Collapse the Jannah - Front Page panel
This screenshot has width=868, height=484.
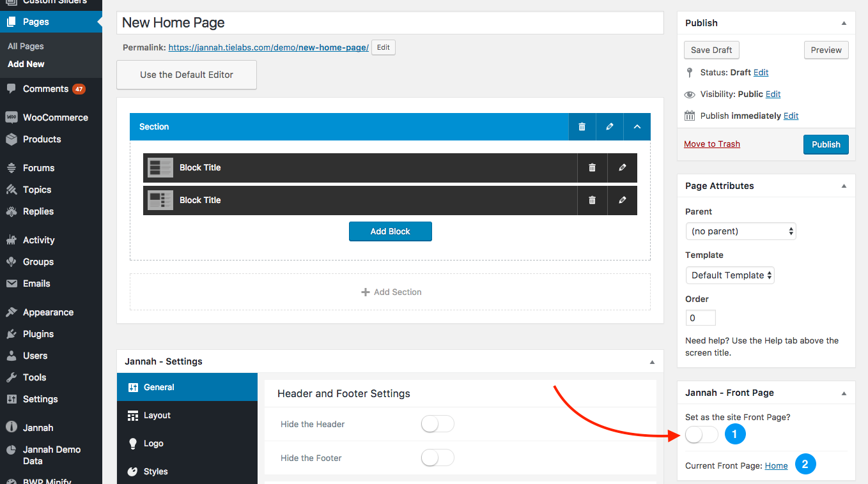(844, 393)
